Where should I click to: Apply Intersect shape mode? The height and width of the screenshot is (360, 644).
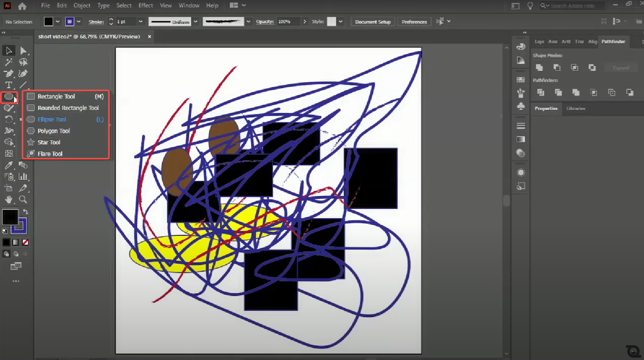[575, 67]
